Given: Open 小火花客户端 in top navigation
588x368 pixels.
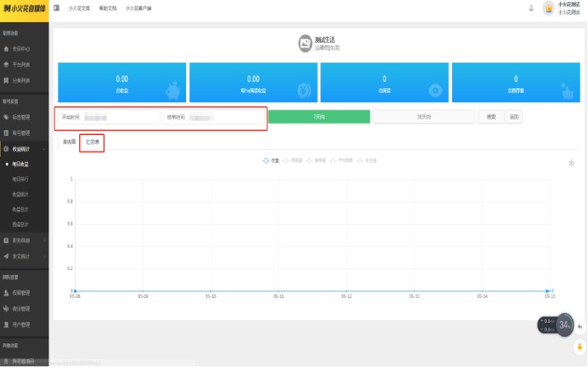Looking at the screenshot, I should coord(138,8).
